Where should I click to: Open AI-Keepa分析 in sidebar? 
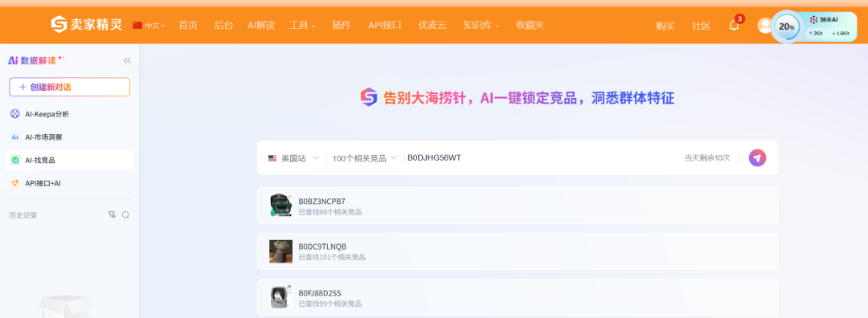[x=70, y=114]
